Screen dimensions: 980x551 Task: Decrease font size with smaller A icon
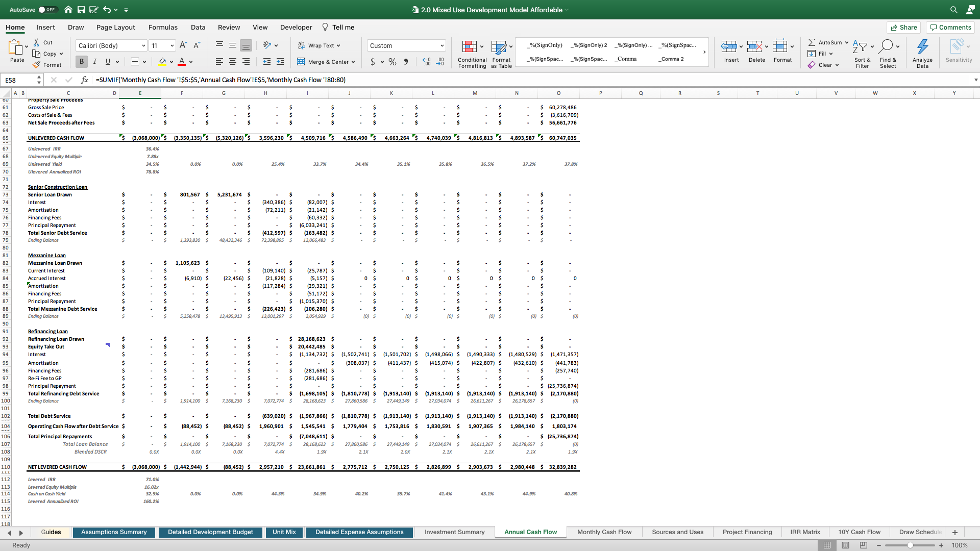pos(197,45)
